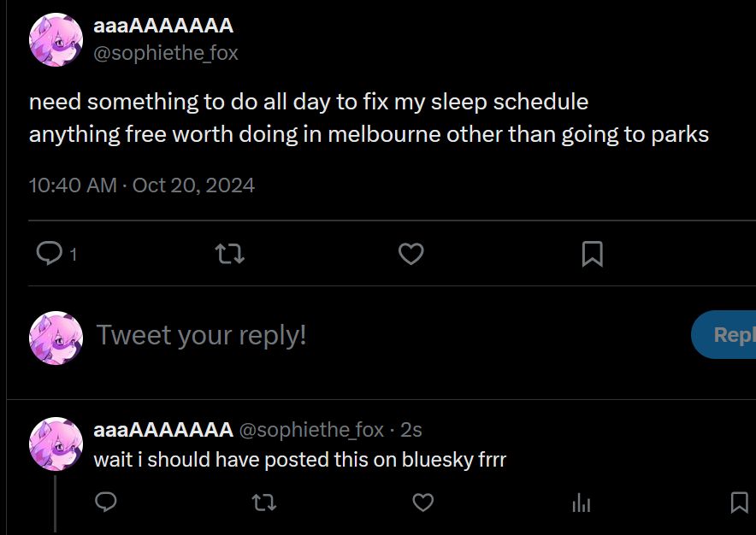Open the avatar on the bluesky follow-up tweet
The image size is (756, 535).
(x=56, y=444)
